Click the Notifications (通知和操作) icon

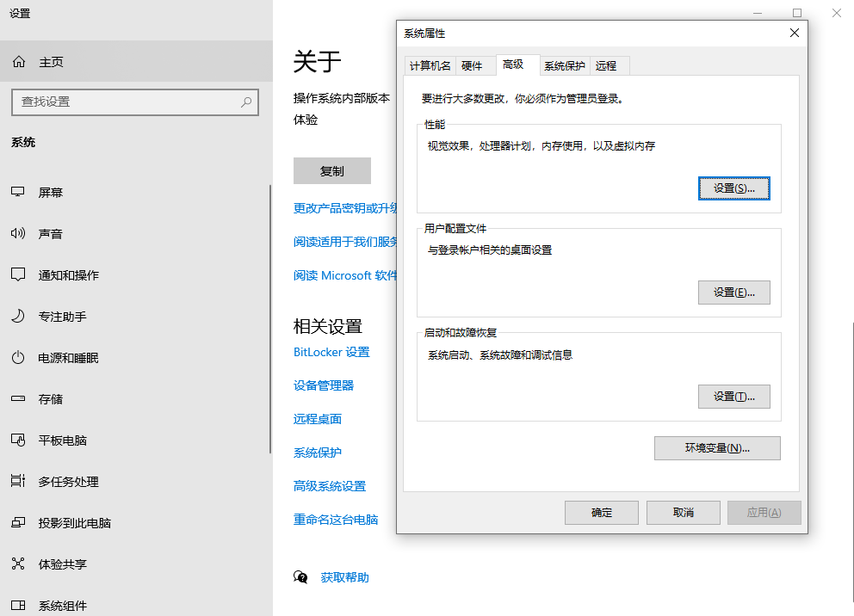click(x=18, y=275)
